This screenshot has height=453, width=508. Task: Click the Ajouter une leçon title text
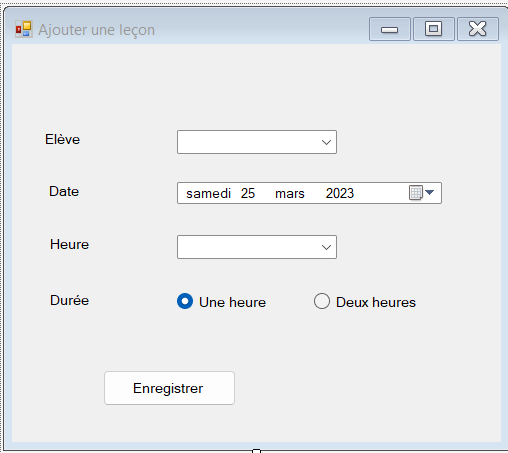(96, 30)
